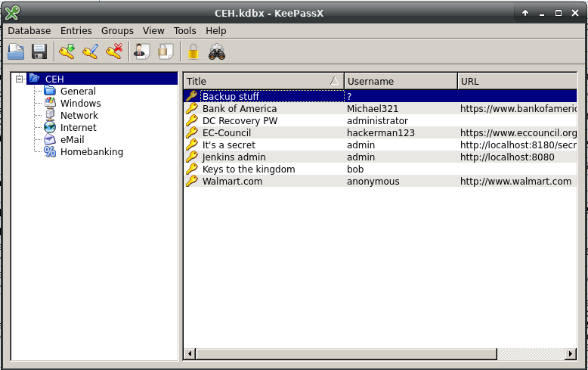Open the Tools menu
This screenshot has width=588, height=370.
184,31
